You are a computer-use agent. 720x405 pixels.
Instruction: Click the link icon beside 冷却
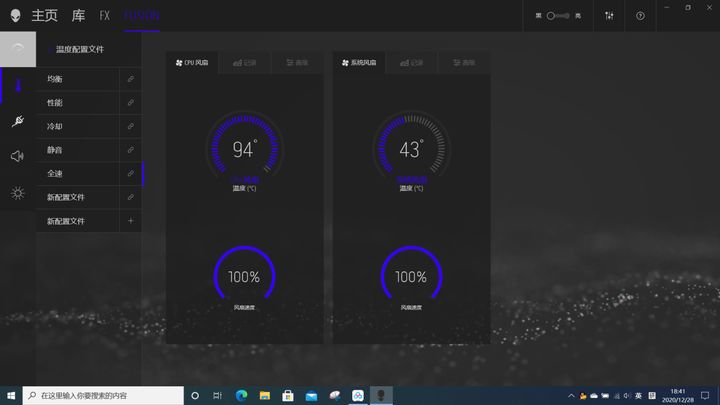click(x=130, y=126)
